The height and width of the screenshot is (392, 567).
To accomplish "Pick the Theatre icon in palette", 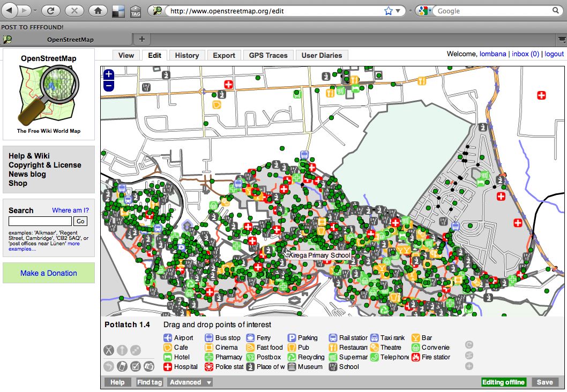I will tap(374, 348).
